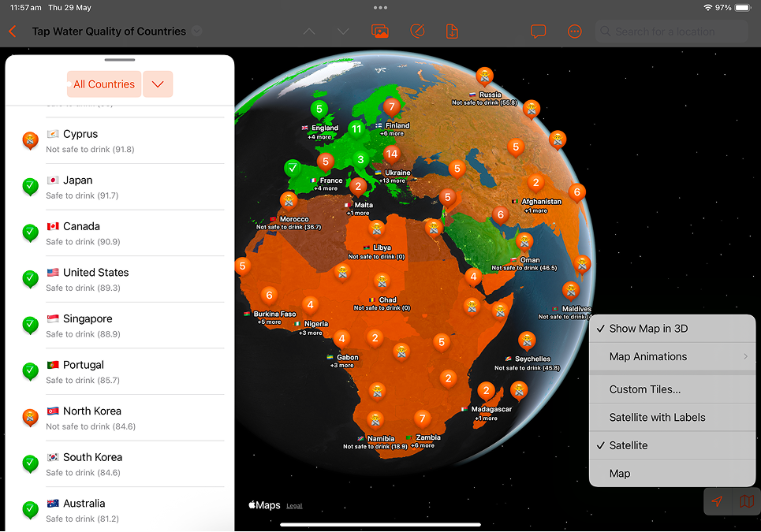This screenshot has height=532, width=761.
Task: Tap the cluster pin 2 above Afghanistan
Action: tap(535, 183)
